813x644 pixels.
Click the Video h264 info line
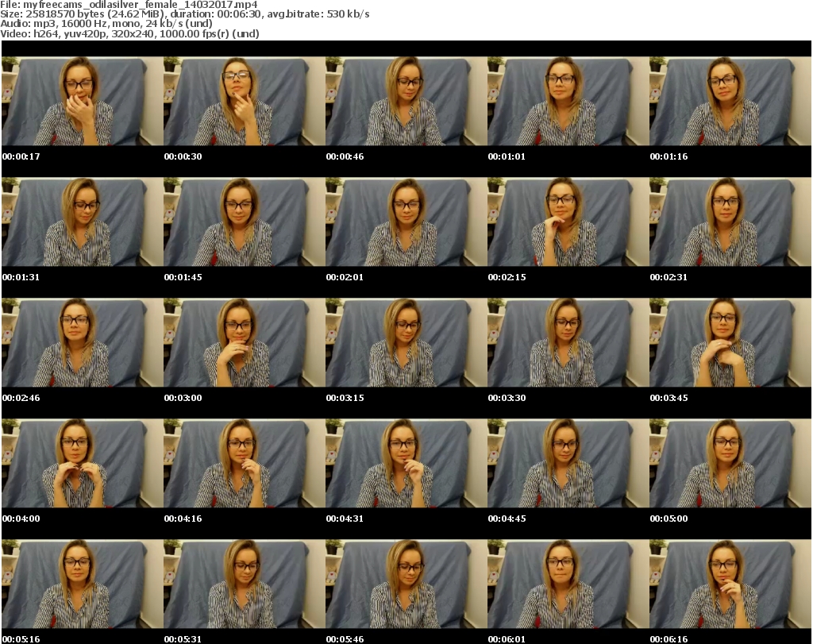click(x=129, y=33)
